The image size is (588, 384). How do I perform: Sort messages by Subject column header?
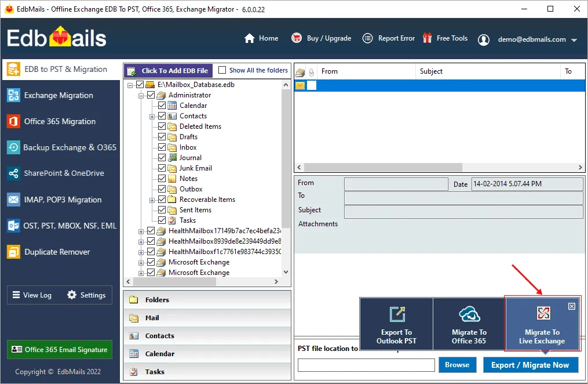click(488, 71)
